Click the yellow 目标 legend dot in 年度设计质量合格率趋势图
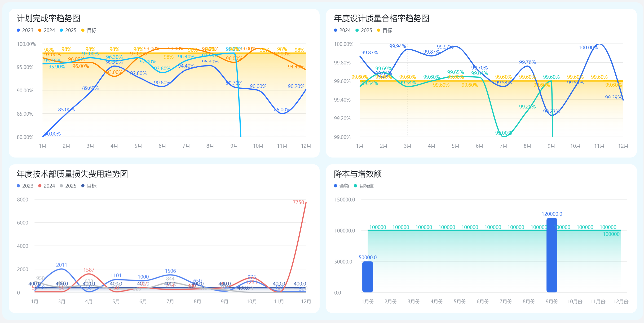This screenshot has width=644, height=323. (379, 30)
